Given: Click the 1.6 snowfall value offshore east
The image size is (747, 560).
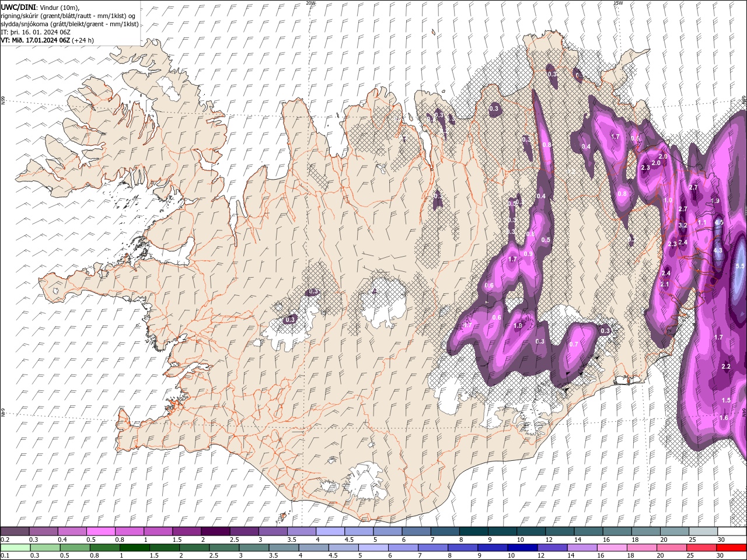Looking at the screenshot, I should tap(724, 418).
